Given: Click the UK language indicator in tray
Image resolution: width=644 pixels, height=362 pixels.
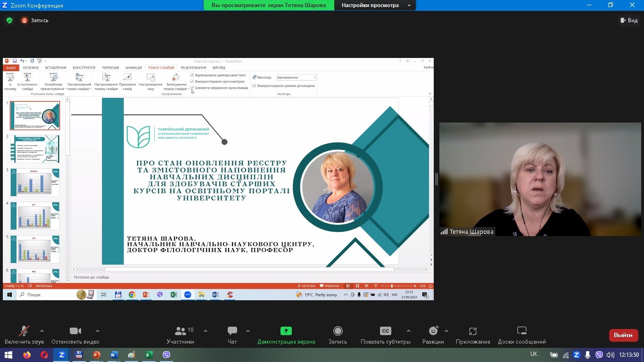Looking at the screenshot, I should point(534,354).
